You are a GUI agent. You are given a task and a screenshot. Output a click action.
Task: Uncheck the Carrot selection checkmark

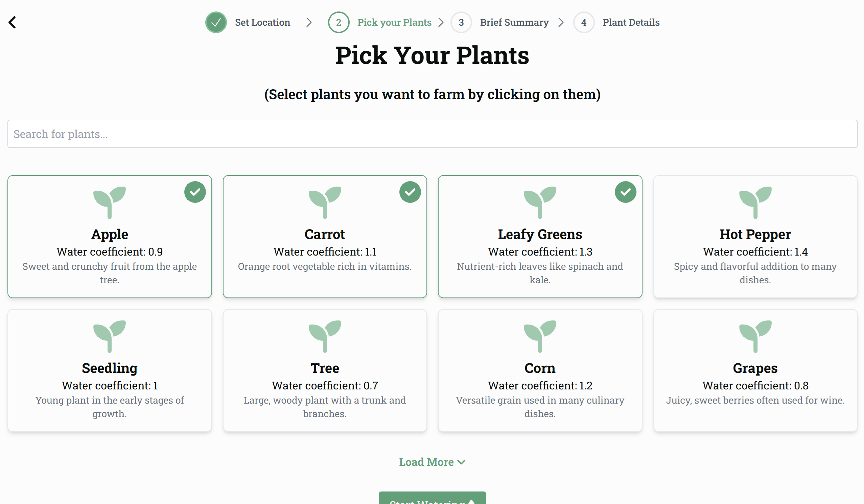pyautogui.click(x=410, y=192)
